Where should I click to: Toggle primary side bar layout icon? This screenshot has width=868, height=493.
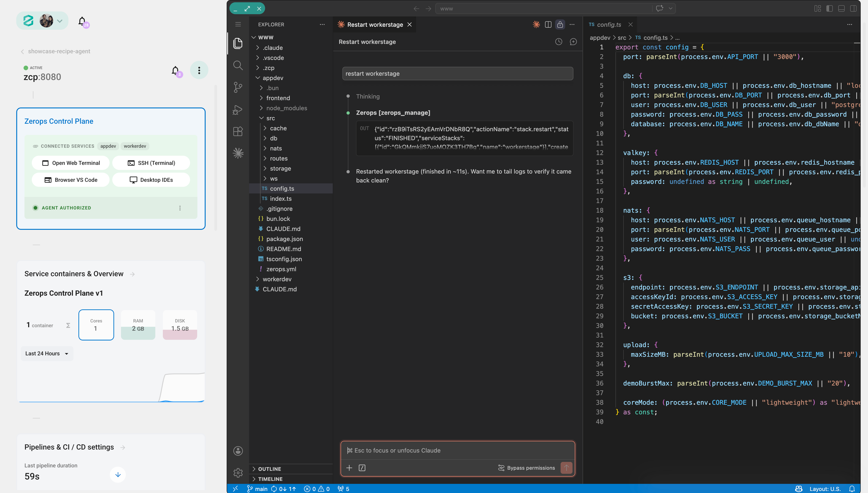click(x=829, y=8)
